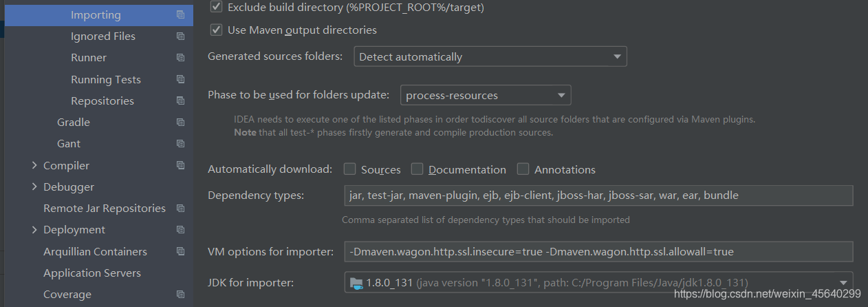
Task: Click the project-level icon beside Repositories
Action: (180, 100)
